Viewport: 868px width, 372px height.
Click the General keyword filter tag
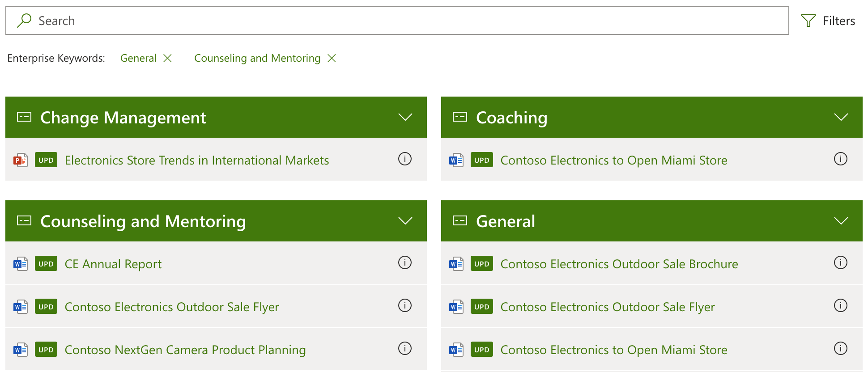pos(138,58)
